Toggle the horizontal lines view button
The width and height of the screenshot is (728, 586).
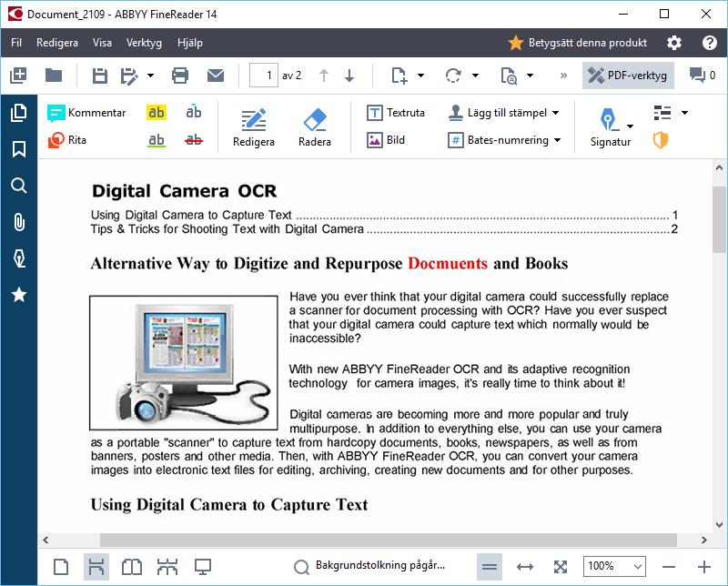point(490,567)
